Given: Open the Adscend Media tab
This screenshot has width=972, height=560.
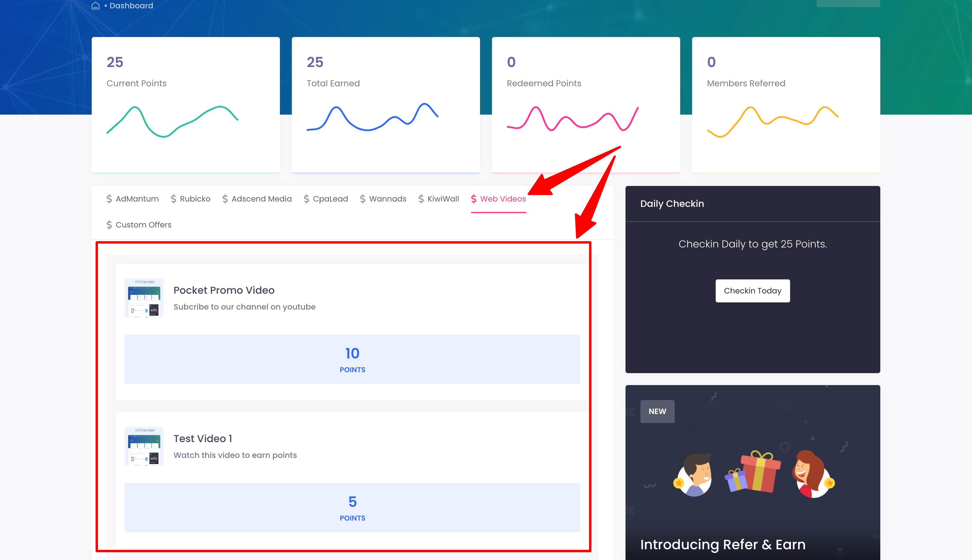Looking at the screenshot, I should (x=261, y=199).
